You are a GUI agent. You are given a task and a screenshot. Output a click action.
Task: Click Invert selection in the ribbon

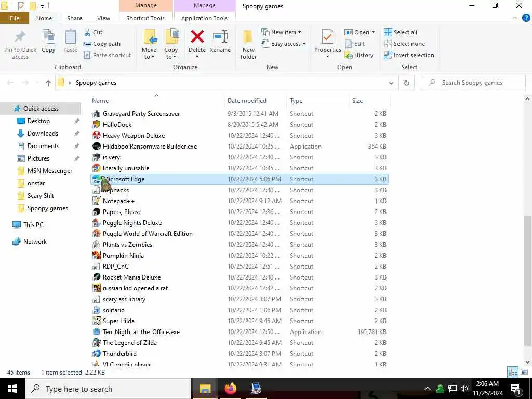click(409, 55)
